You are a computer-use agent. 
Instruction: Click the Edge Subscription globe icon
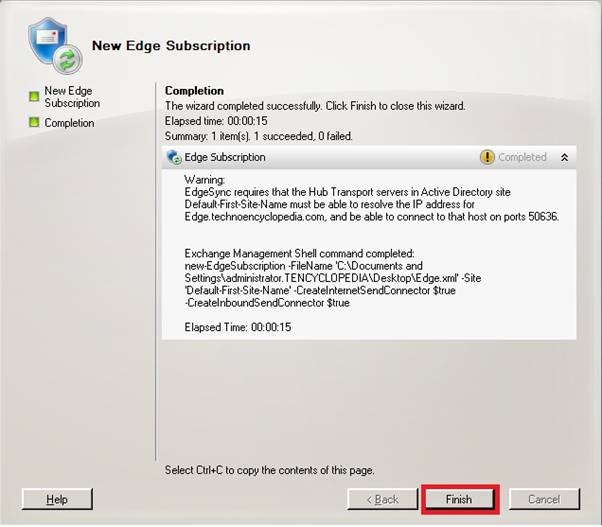click(x=174, y=157)
